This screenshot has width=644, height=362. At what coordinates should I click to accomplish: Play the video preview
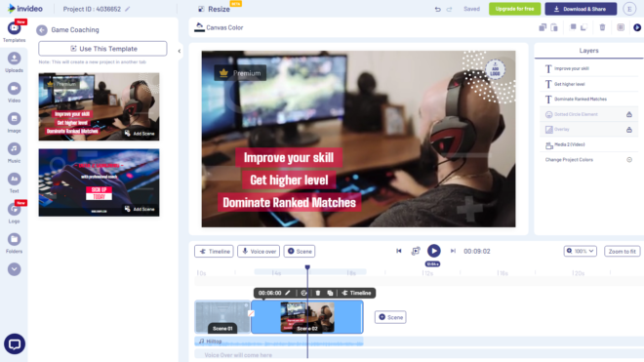pos(433,251)
